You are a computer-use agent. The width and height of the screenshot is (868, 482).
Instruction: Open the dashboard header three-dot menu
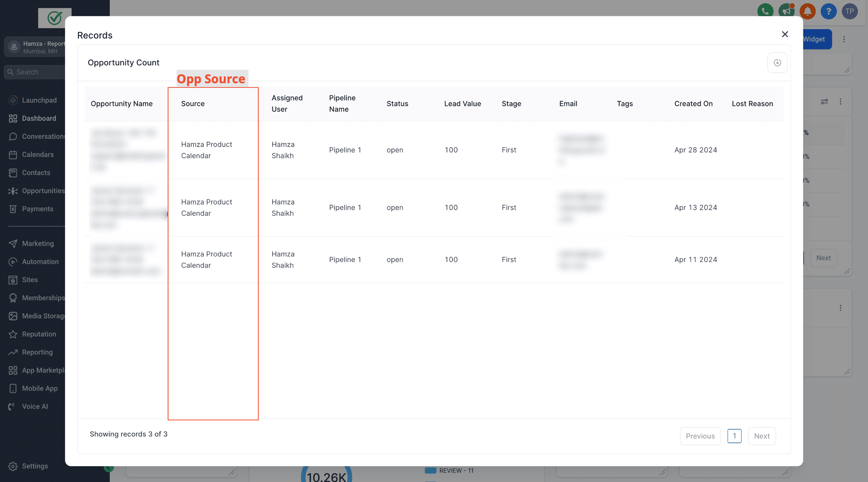coord(844,39)
